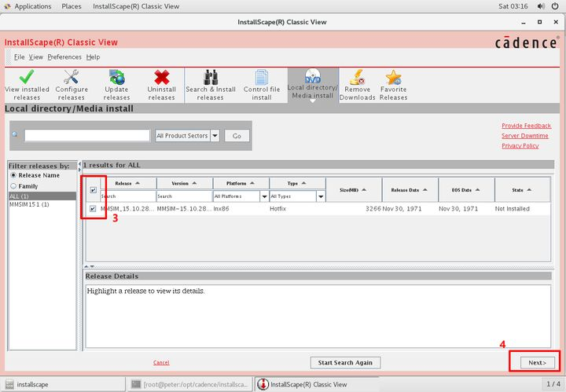Image resolution: width=566 pixels, height=392 pixels.
Task: Select Release Name filter radio button
Action: (13, 175)
